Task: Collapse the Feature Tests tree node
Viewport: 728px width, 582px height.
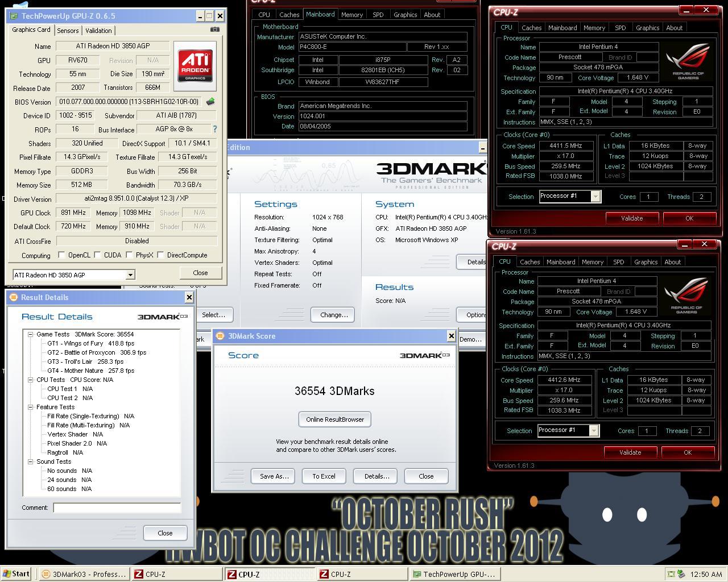Action: (31, 407)
